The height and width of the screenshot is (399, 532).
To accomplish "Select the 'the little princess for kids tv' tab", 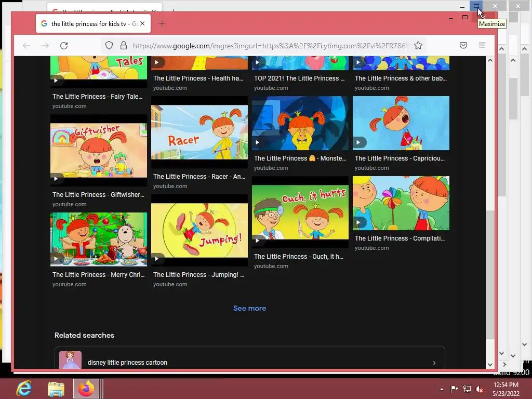I will pyautogui.click(x=94, y=23).
